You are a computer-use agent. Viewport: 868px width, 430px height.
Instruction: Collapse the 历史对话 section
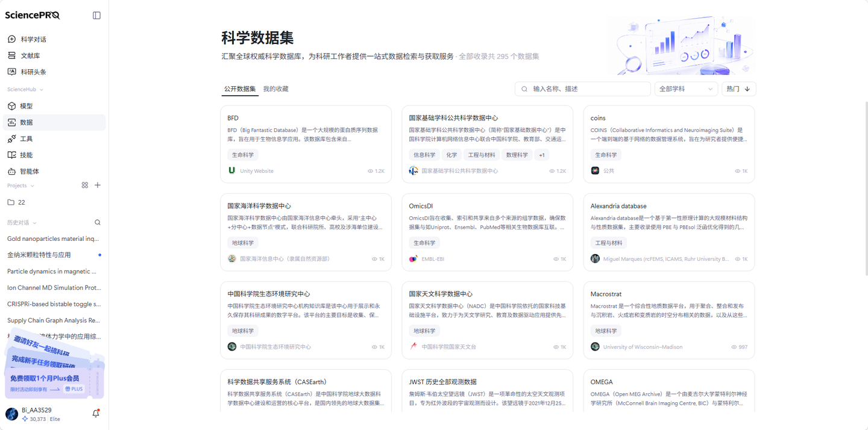22,223
